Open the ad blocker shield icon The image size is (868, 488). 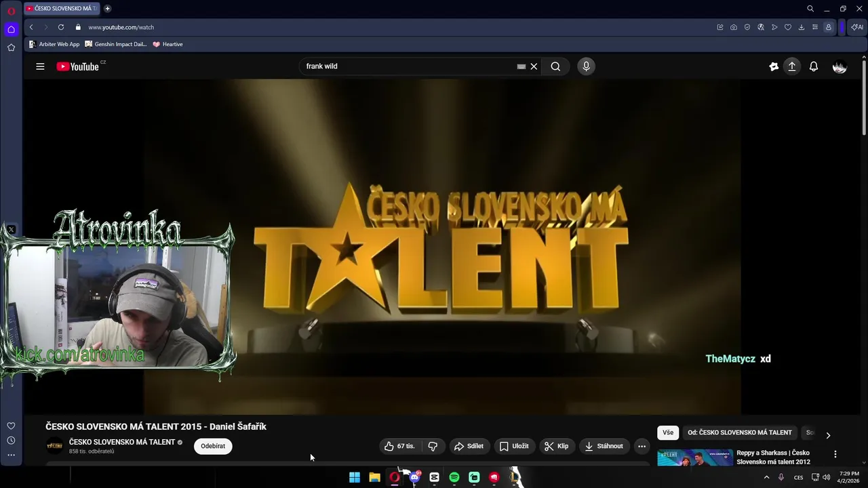coord(747,27)
